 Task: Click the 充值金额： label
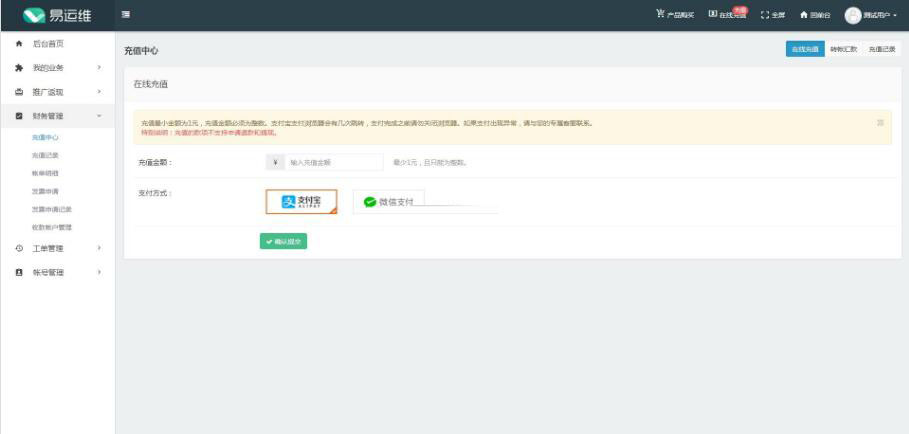(155, 163)
